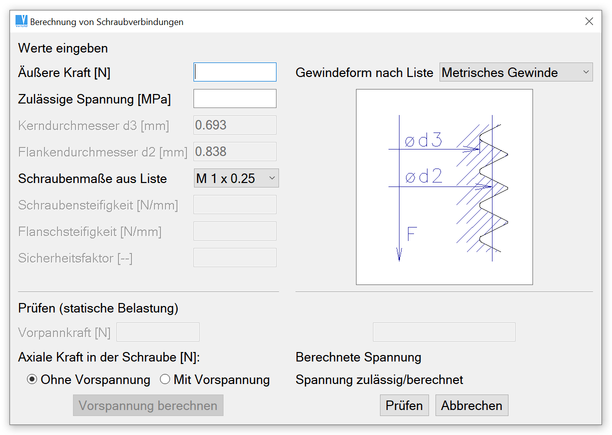Screen dimensions: 612x435
Task: Open the Gewindeform nach Liste dropdown
Action: (515, 72)
